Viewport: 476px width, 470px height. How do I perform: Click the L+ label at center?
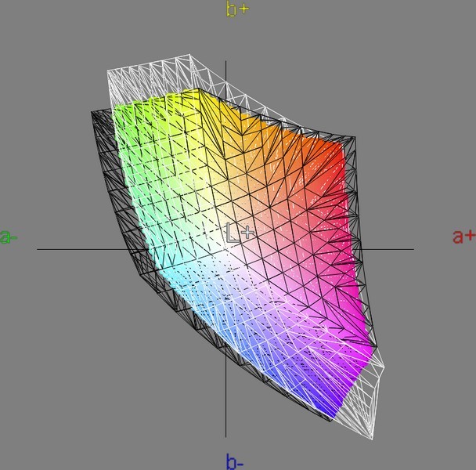pyautogui.click(x=240, y=233)
